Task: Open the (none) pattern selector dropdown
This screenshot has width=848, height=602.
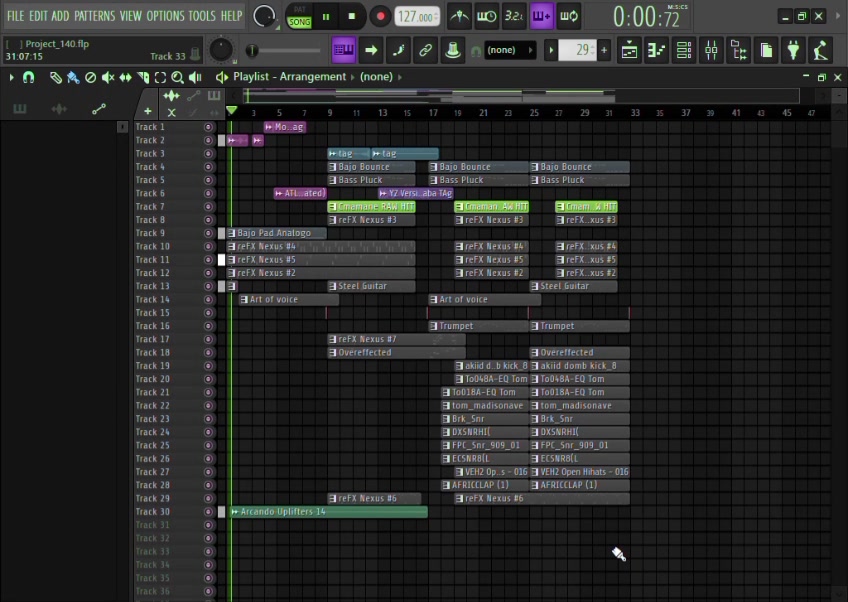Action: 510,50
